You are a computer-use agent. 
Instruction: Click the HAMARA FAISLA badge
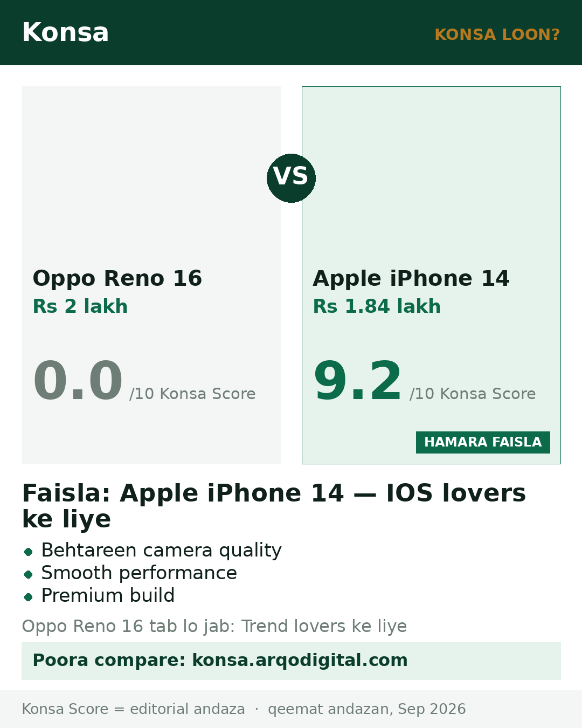(x=483, y=442)
